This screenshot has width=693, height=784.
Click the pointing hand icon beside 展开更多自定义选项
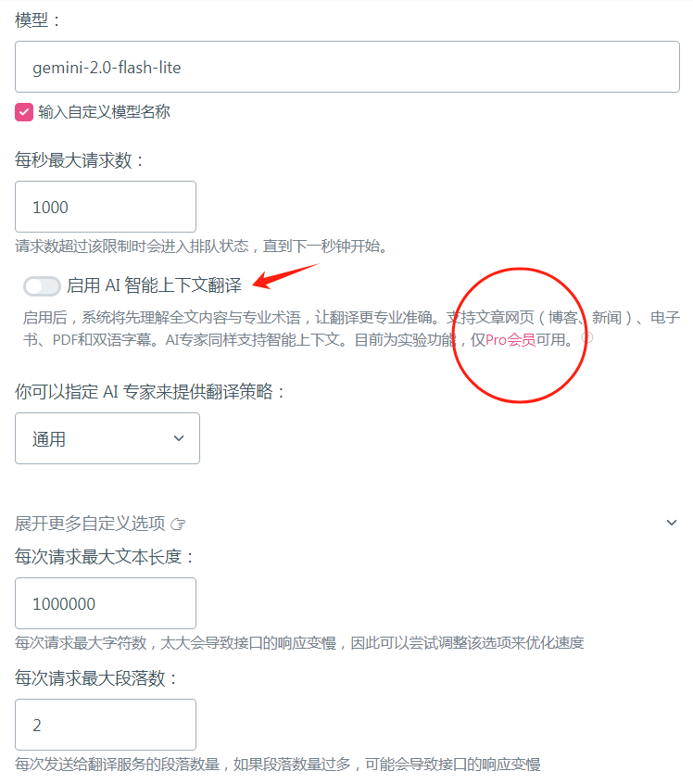point(178,524)
